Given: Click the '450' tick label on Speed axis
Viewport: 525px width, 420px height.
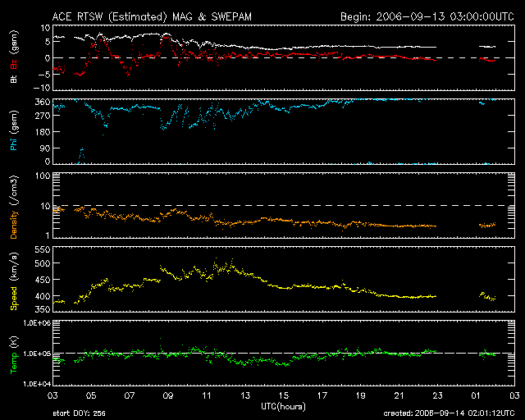Looking at the screenshot, I should click(x=42, y=280).
